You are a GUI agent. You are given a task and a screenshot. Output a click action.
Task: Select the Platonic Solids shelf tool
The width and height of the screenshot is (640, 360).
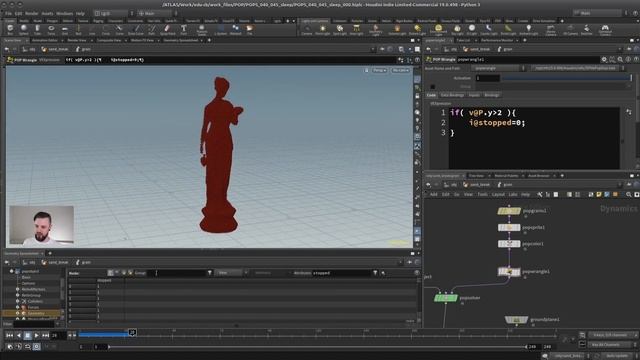point(202,29)
